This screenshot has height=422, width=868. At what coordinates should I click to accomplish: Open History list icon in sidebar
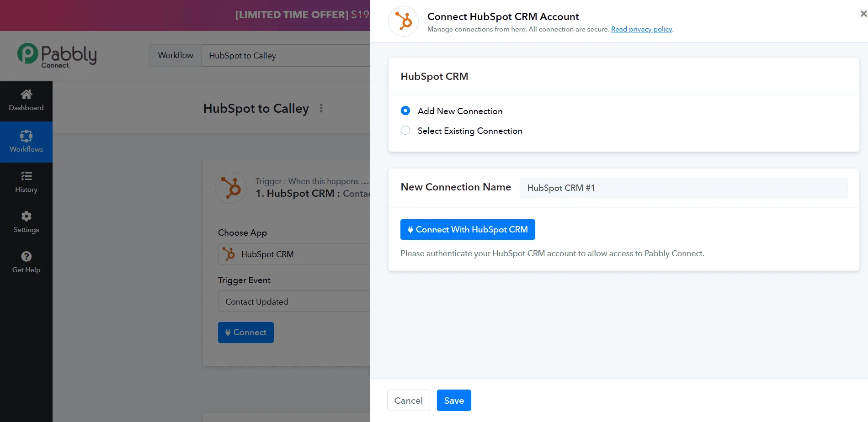(26, 176)
